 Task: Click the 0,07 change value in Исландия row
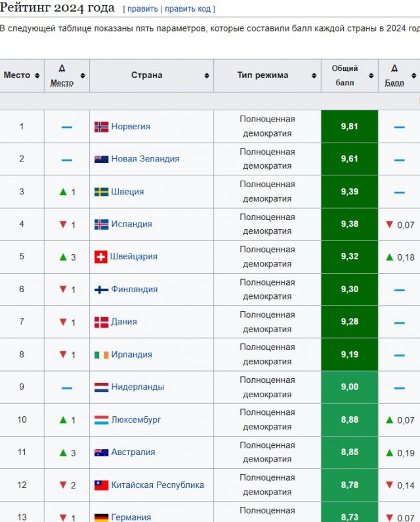click(406, 225)
